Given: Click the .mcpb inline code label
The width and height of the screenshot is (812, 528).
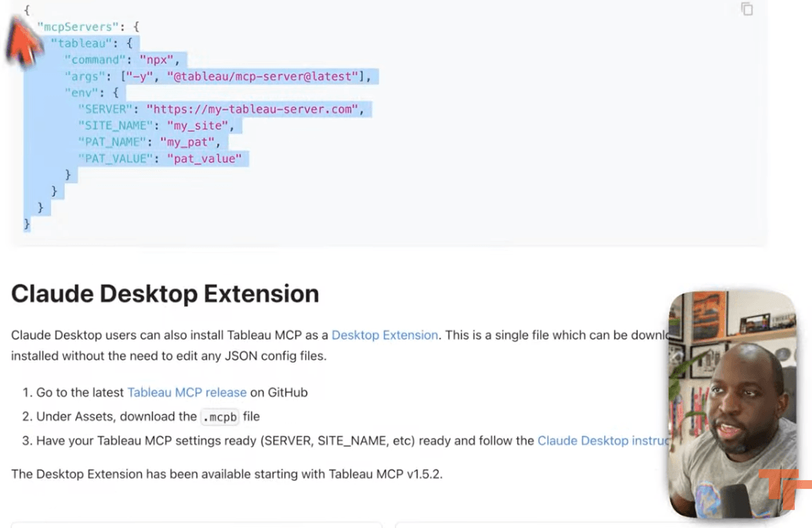Looking at the screenshot, I should point(219,416).
